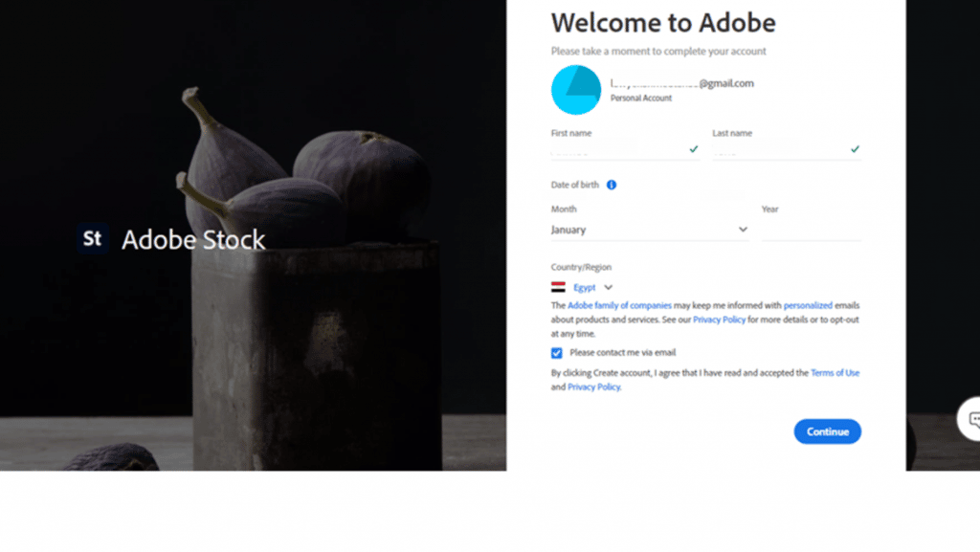
Task: Open the Date of birth info icon
Action: pos(612,185)
